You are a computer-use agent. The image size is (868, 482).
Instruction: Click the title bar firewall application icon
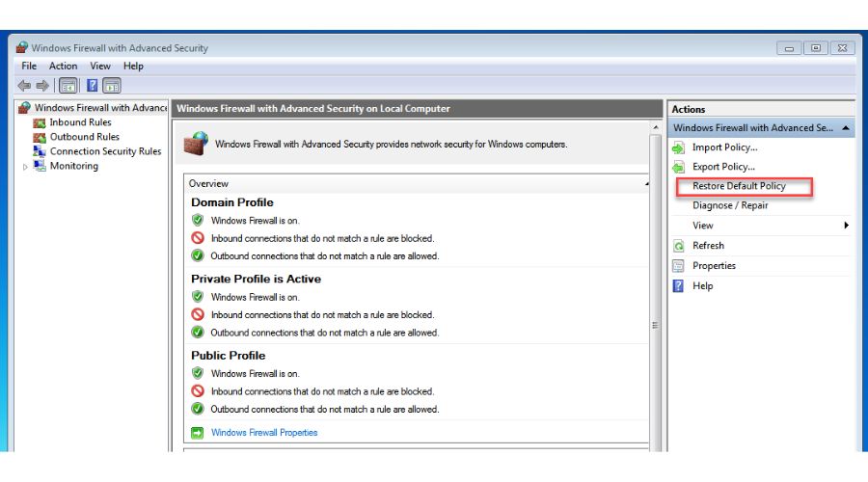[x=21, y=47]
